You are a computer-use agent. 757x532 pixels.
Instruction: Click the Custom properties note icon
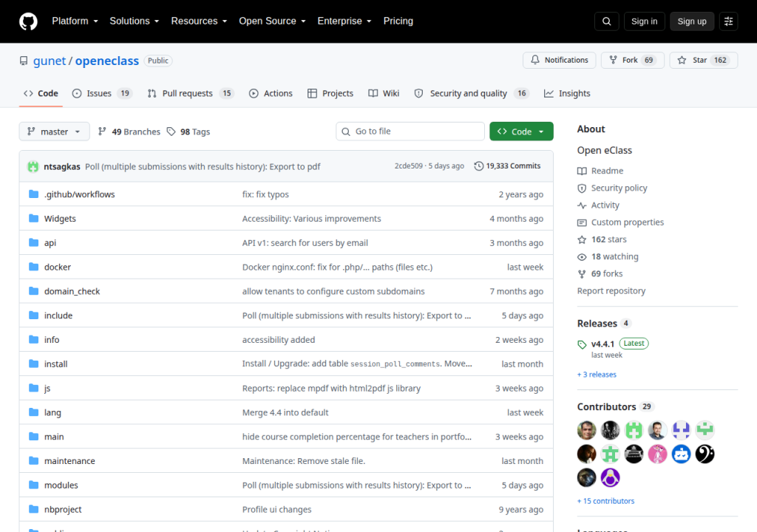pos(582,222)
